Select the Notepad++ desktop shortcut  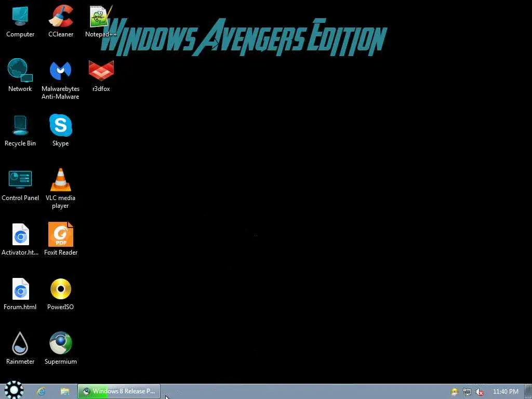click(x=101, y=21)
